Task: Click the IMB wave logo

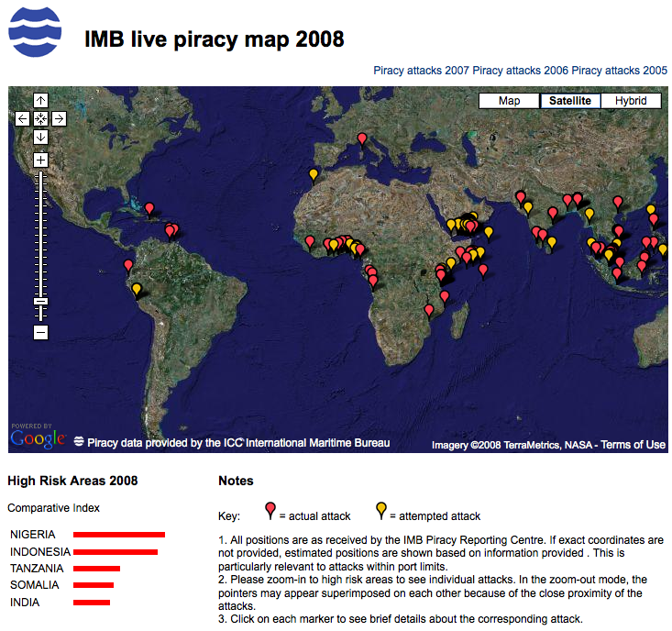Action: (x=35, y=32)
